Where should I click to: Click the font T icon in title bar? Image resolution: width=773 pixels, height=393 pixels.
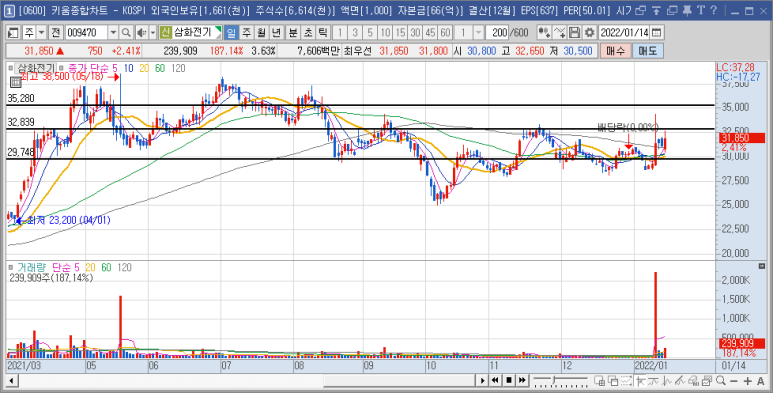(x=701, y=10)
